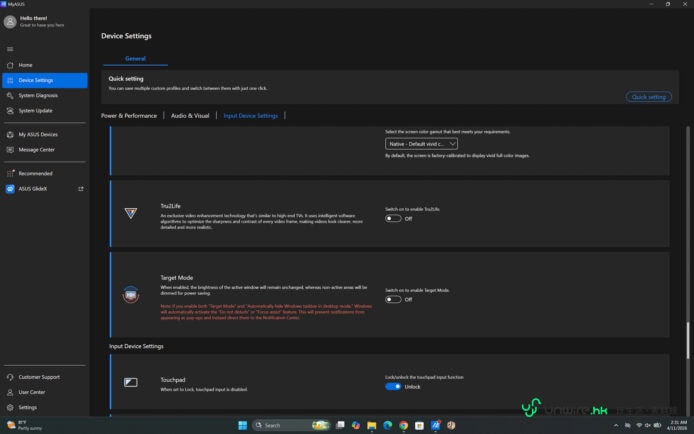The image size is (694, 434).
Task: Select Device Settings in the sidebar
Action: tap(44, 80)
